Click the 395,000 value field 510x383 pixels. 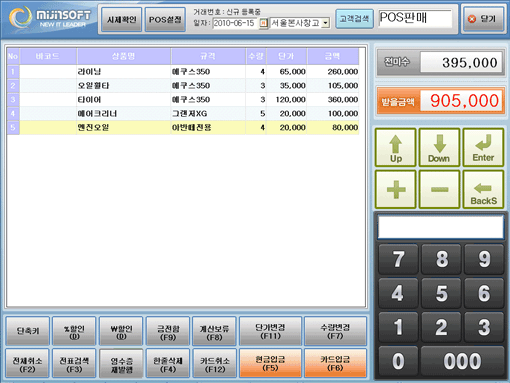click(461, 62)
